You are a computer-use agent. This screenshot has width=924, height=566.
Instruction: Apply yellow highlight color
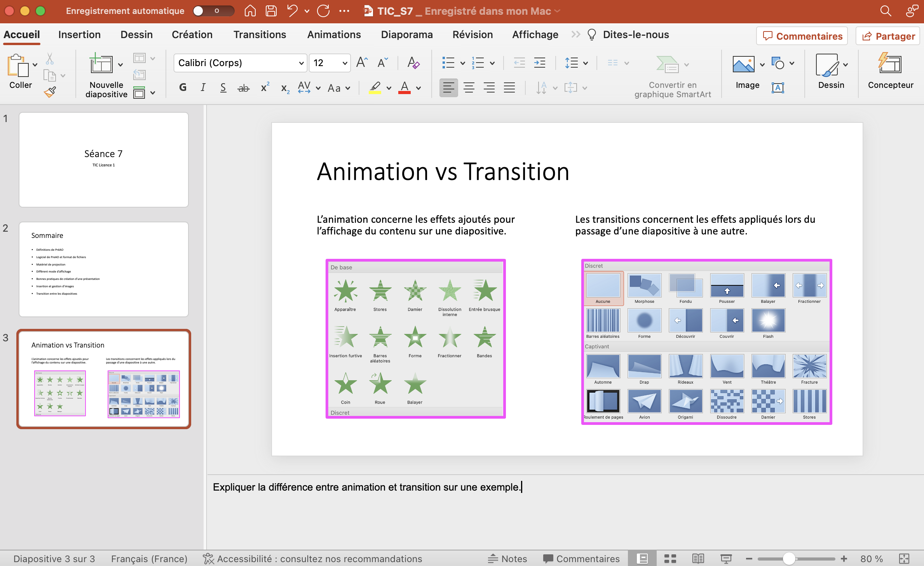point(375,87)
